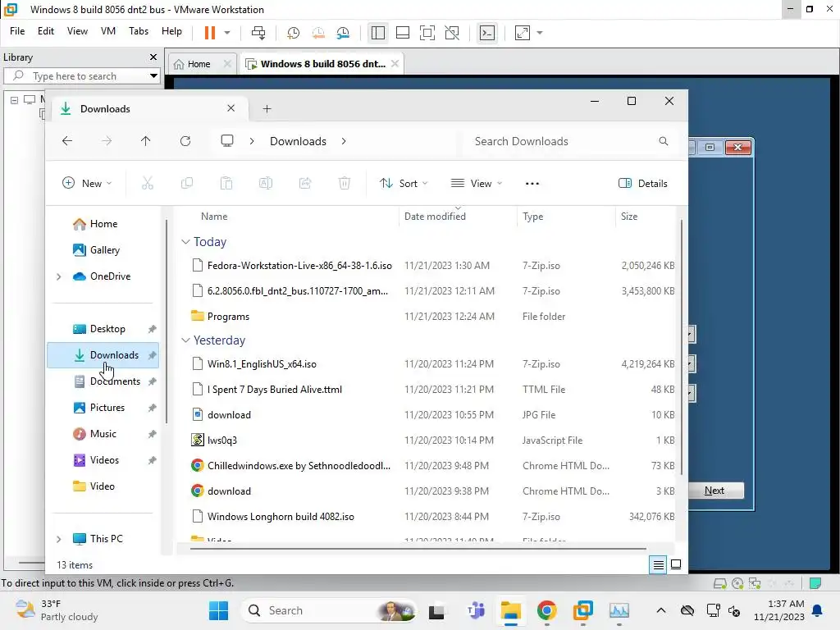This screenshot has width=840, height=630.
Task: Close the Windows 8 build 8056 tab
Action: (x=395, y=63)
